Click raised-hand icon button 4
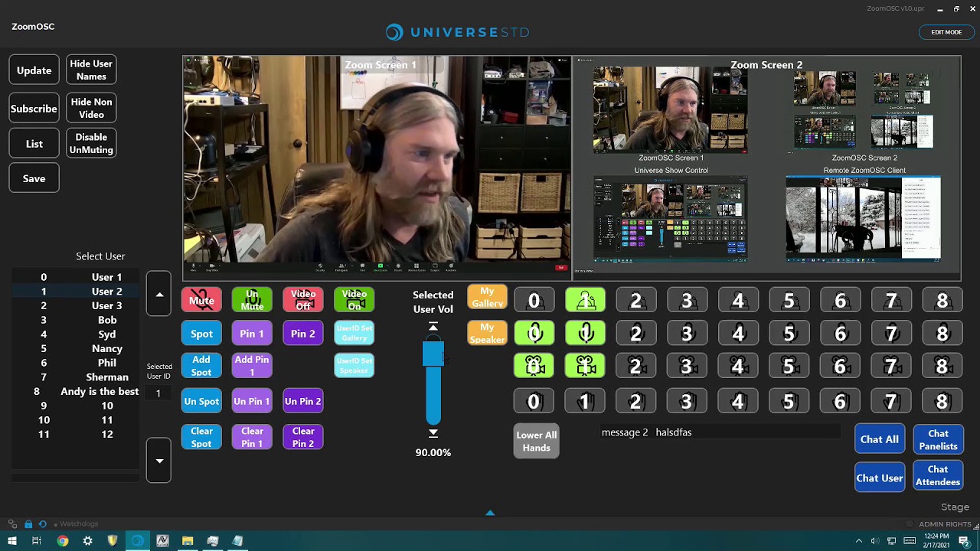The width and height of the screenshot is (980, 551). click(x=738, y=401)
